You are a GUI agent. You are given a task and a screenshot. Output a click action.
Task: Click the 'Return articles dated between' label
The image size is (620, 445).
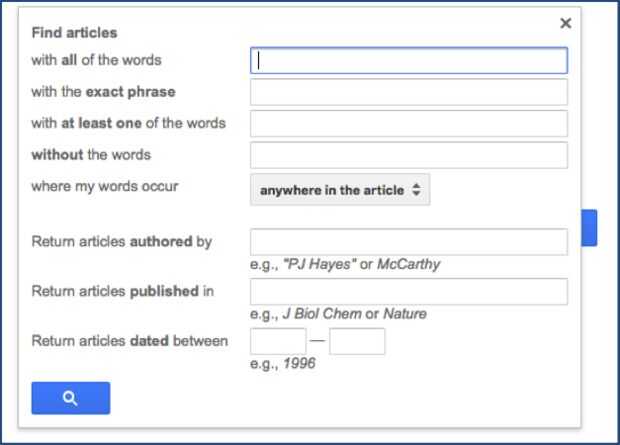(130, 341)
